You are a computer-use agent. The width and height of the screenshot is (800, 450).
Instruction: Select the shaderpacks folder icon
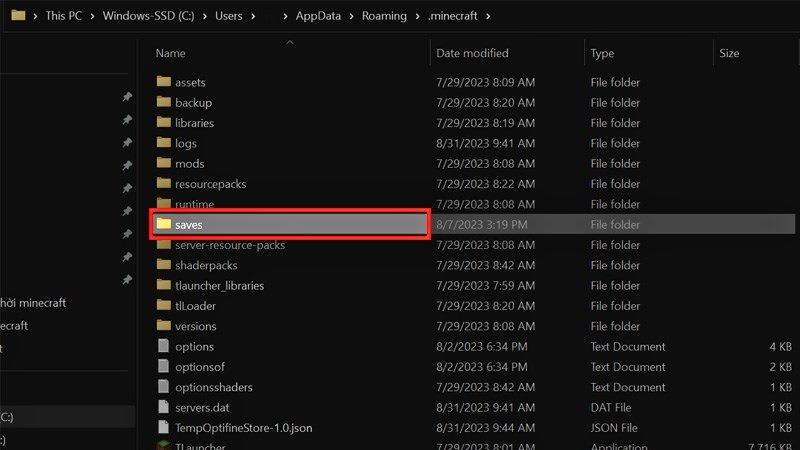pyautogui.click(x=164, y=265)
